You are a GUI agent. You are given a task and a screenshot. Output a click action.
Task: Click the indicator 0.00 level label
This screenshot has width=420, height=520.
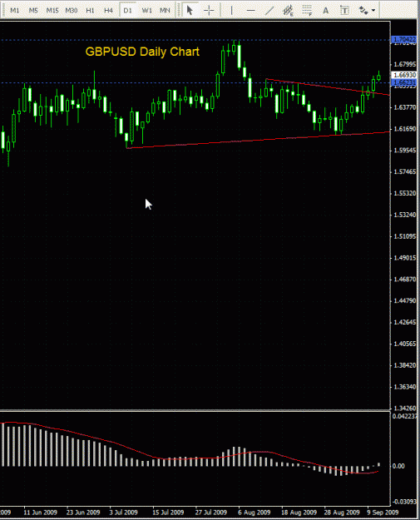tap(398, 466)
